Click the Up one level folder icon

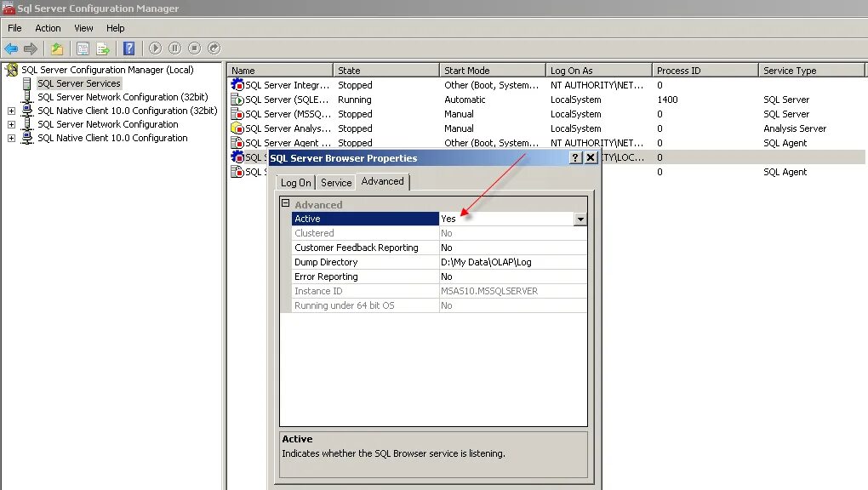click(x=57, y=48)
